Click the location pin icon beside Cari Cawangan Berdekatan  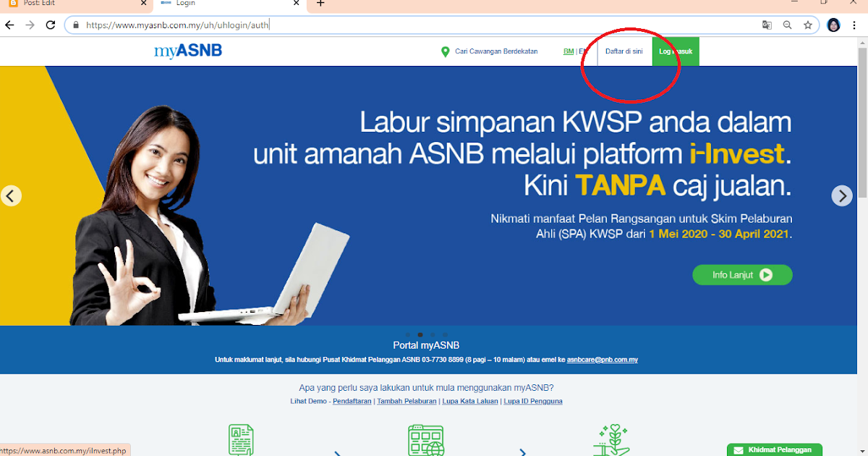coord(446,51)
